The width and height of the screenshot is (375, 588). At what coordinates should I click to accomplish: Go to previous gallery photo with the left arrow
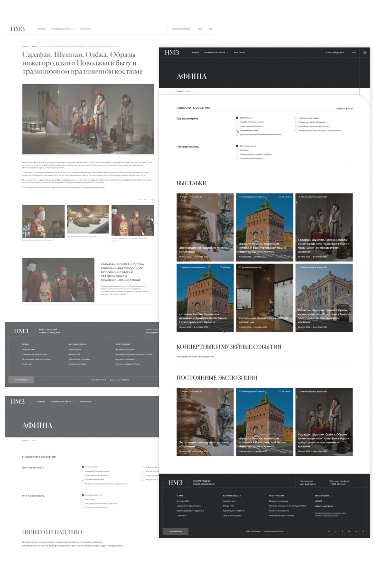[x=139, y=199]
